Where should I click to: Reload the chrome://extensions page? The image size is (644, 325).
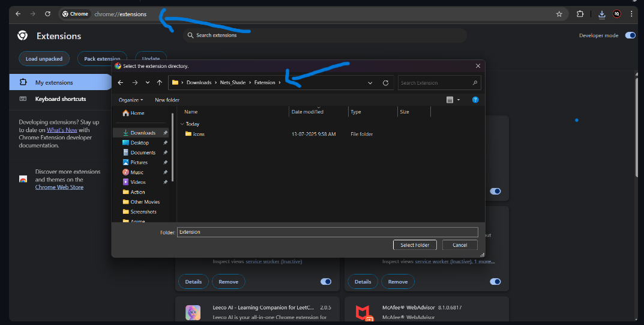point(47,14)
